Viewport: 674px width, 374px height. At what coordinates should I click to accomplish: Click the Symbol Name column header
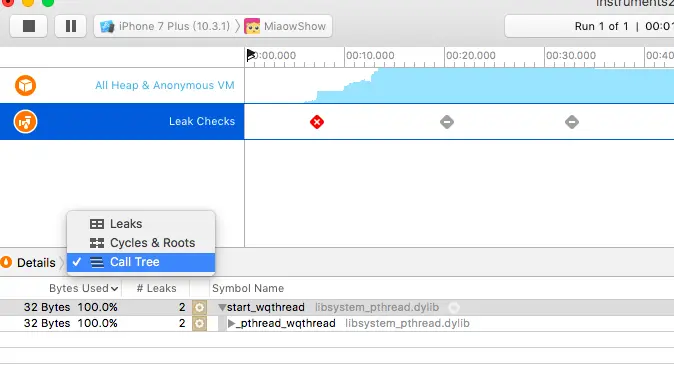click(248, 288)
